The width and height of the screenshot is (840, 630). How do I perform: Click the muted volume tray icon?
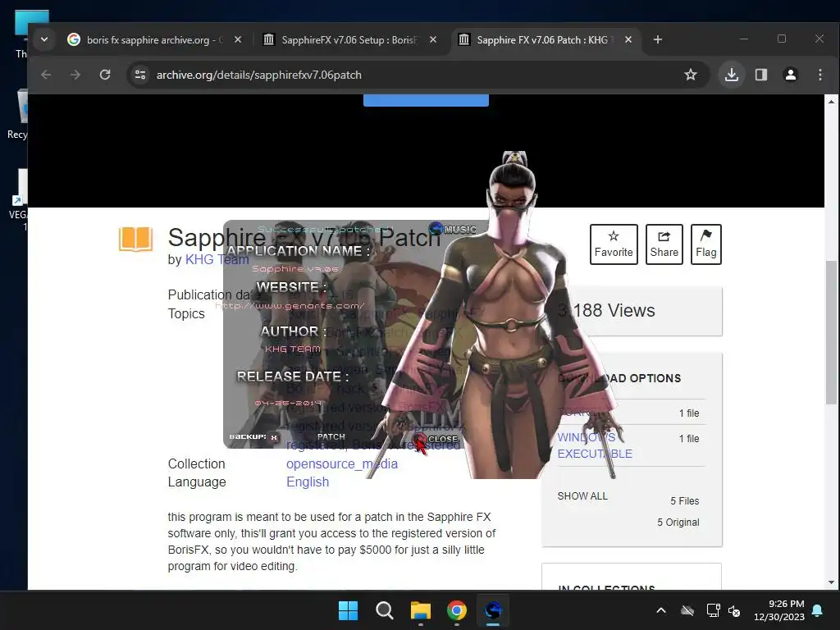(x=734, y=610)
